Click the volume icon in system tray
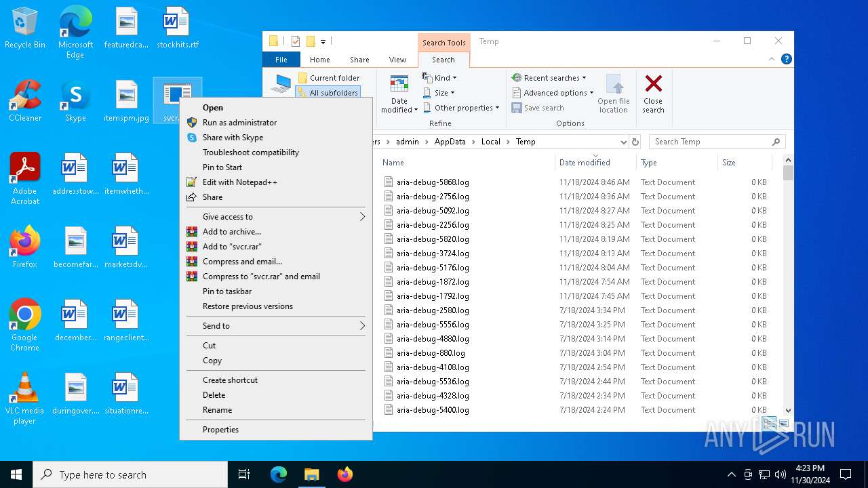Screen dimensions: 868x488 (x=781, y=474)
